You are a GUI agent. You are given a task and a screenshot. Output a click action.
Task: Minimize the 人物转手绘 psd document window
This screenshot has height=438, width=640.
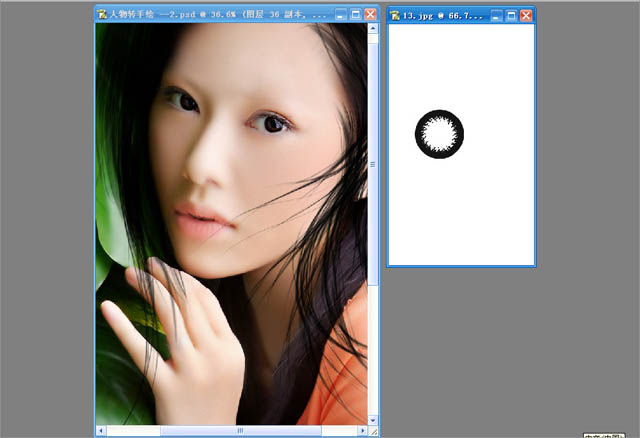pos(340,14)
